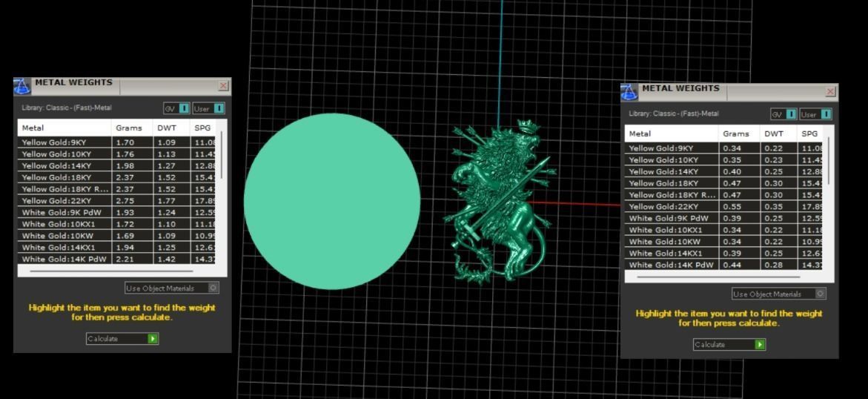The width and height of the screenshot is (868, 399).
Task: Enable Use Object Materials in the right Metal Weights panel
Action: pyautogui.click(x=779, y=294)
